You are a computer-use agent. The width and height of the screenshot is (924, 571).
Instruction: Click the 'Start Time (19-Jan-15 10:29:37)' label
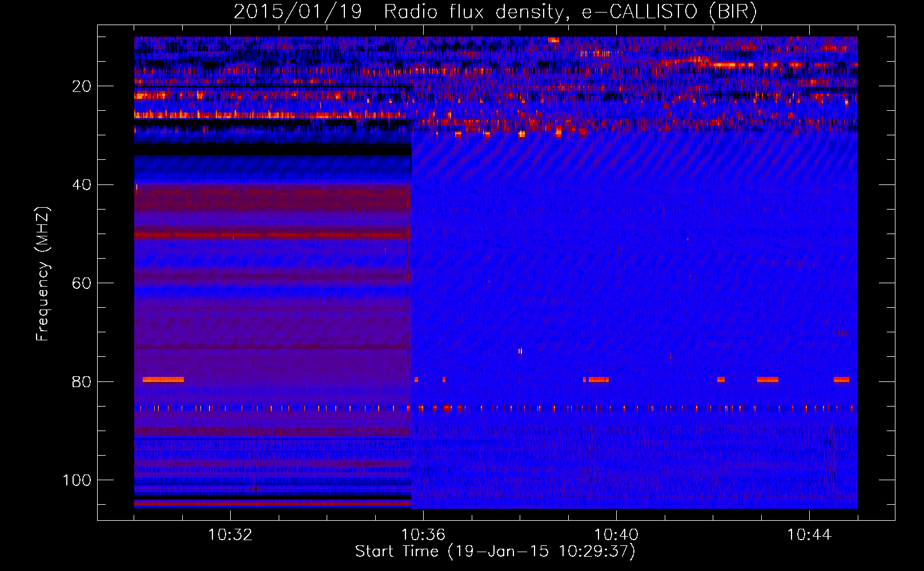(495, 552)
